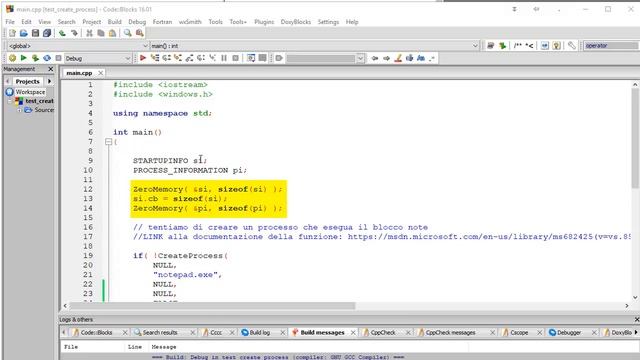Cut selection using the scissors icon
Image resolution: width=640 pixels, height=360 pixels.
pyautogui.click(x=89, y=33)
